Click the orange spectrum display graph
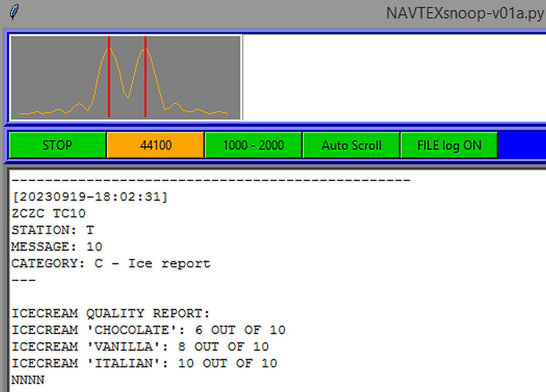Screen dimensions: 546x392 pyautogui.click(x=126, y=78)
